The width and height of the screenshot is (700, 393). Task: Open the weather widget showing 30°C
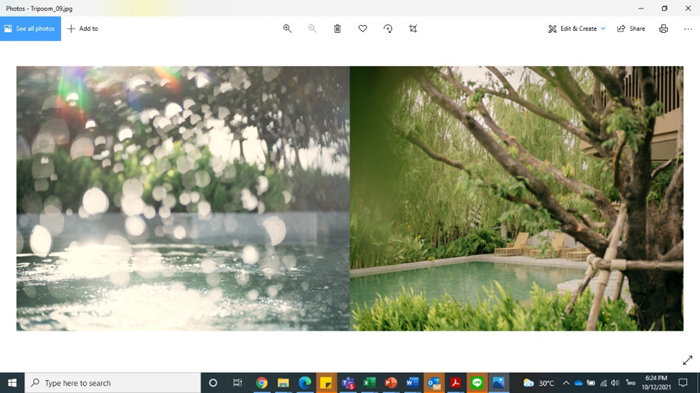[538, 383]
